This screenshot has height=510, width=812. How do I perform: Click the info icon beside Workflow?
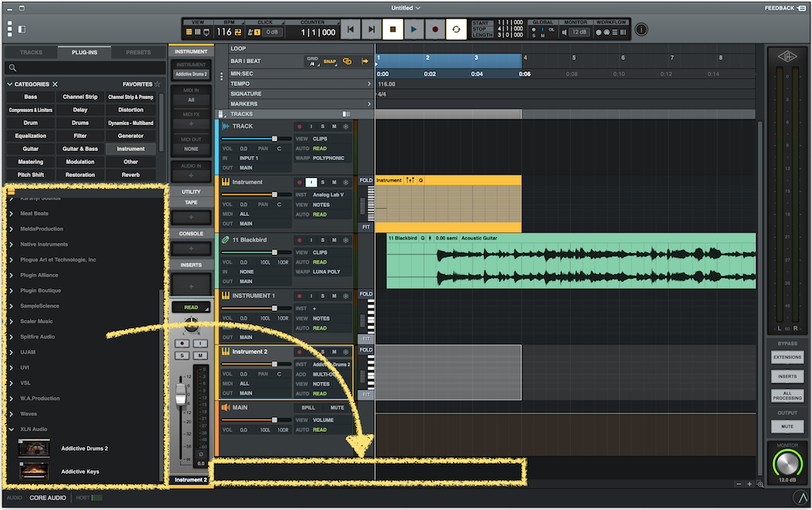coord(641,30)
